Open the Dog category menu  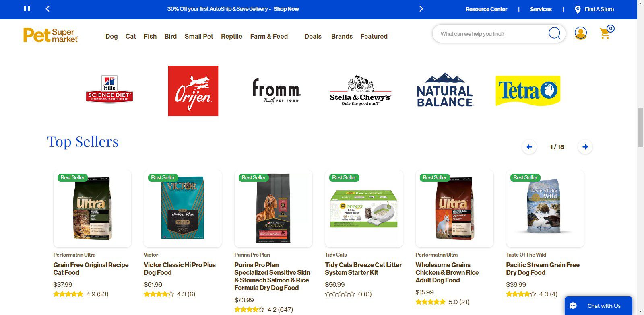(x=111, y=36)
